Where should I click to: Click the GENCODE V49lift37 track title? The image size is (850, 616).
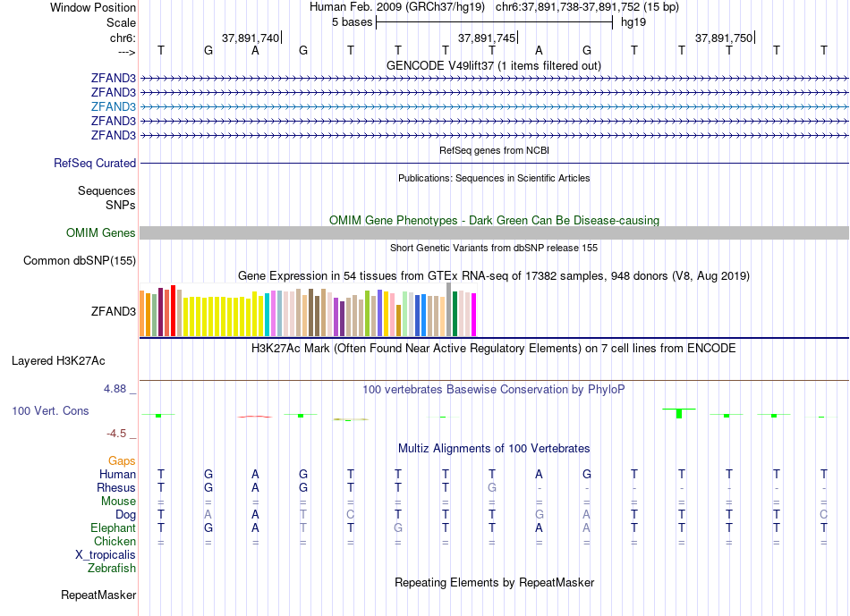click(x=494, y=66)
